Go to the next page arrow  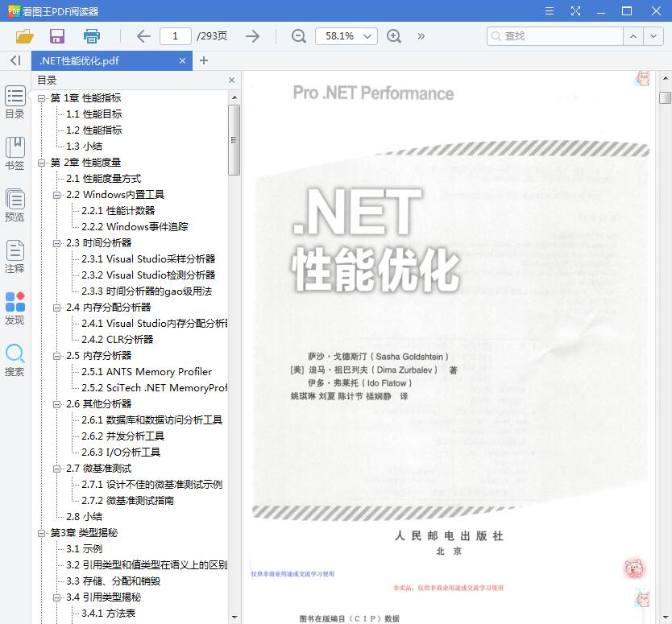click(x=252, y=36)
